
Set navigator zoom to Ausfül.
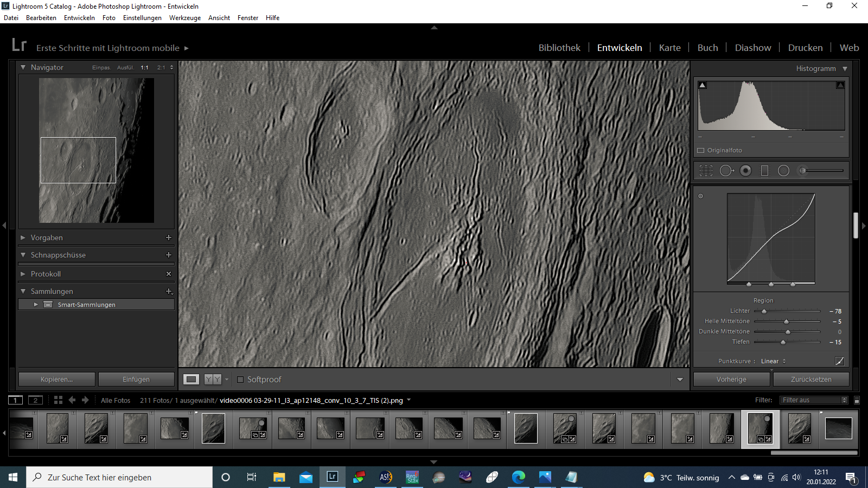click(125, 68)
